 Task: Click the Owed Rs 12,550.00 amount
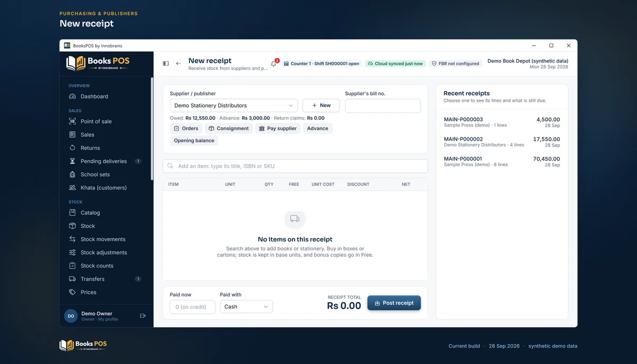(x=201, y=118)
